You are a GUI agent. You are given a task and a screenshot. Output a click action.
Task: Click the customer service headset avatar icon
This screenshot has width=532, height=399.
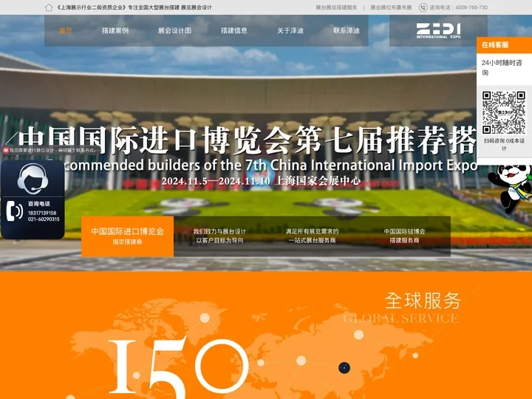click(x=33, y=179)
